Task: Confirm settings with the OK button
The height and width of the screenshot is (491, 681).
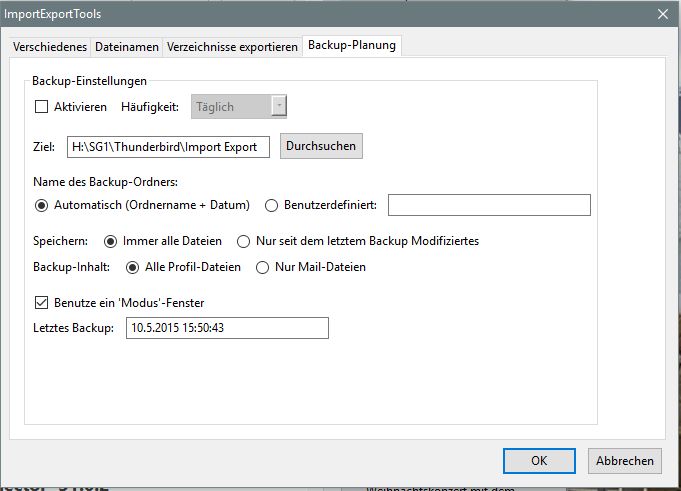Action: click(x=539, y=461)
